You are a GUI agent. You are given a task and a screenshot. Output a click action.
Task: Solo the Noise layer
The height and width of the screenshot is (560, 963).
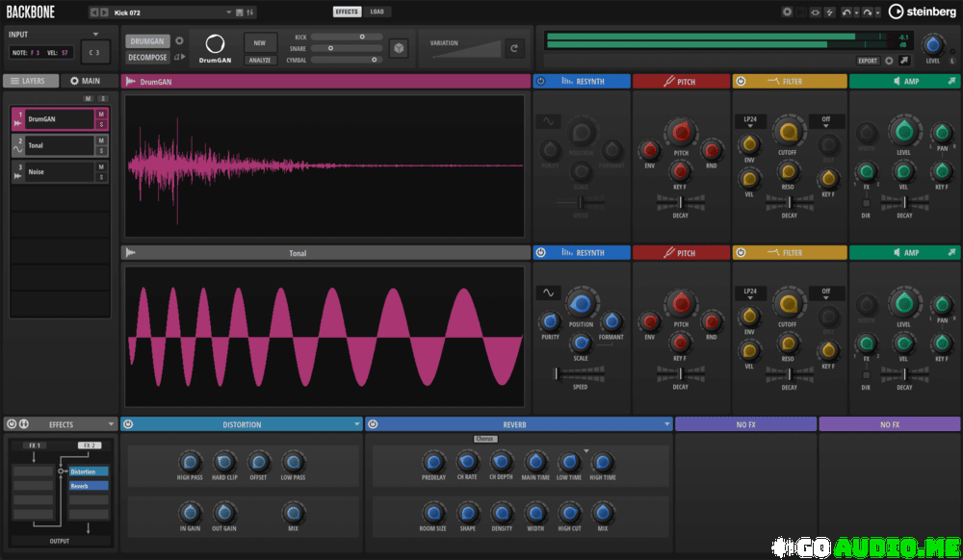[x=100, y=177]
